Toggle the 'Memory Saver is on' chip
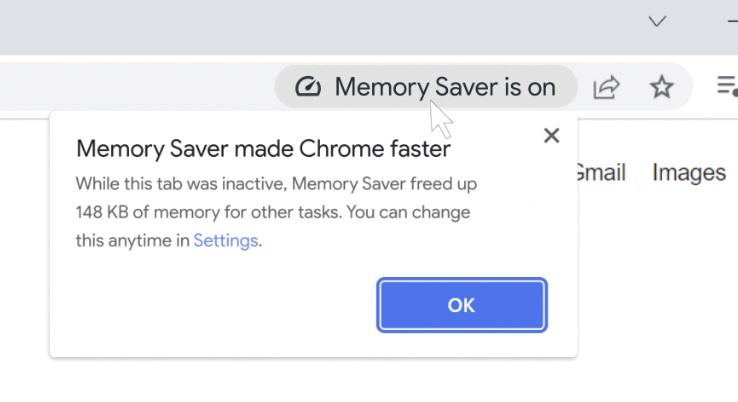738x402 pixels. [425, 87]
